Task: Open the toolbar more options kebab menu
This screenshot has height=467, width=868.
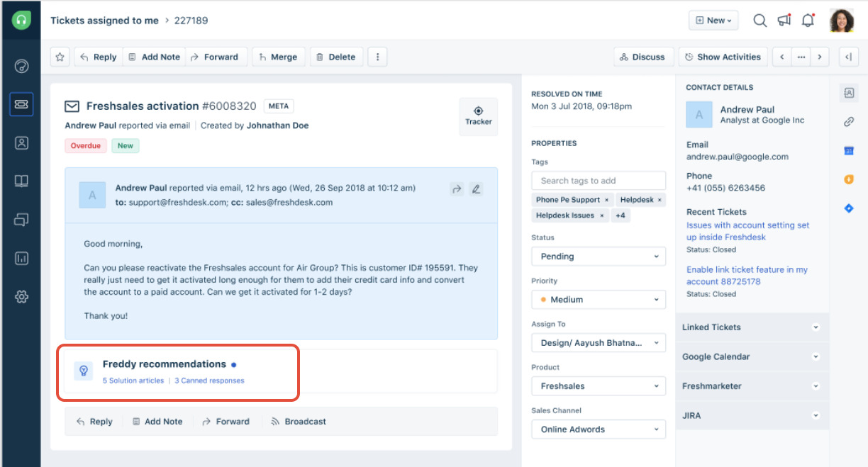Action: (377, 57)
